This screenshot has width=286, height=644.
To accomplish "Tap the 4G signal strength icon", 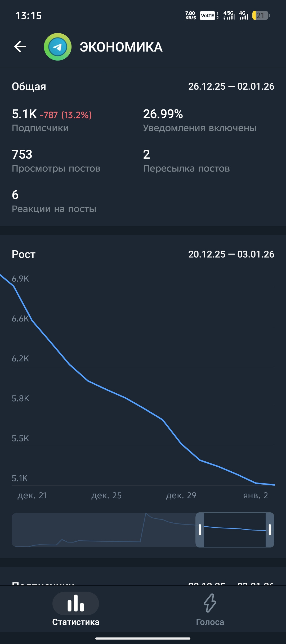I will 244,16.
